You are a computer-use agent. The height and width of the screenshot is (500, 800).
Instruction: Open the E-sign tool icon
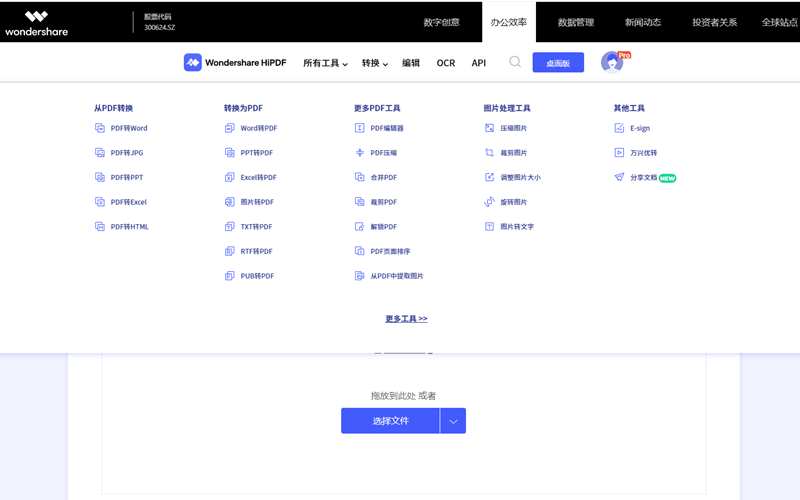coord(620,128)
